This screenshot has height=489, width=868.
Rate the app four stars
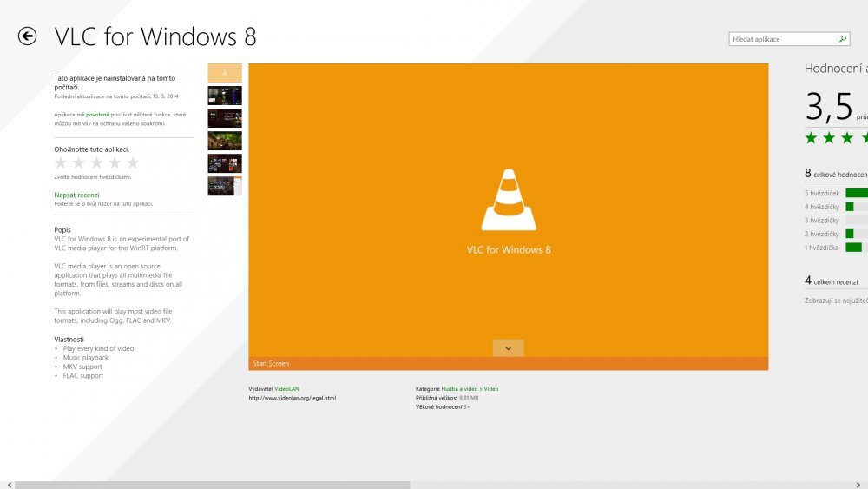click(x=115, y=162)
